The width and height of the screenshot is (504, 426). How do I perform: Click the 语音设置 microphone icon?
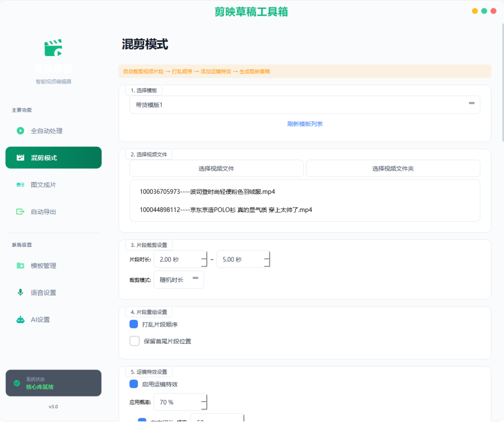point(20,292)
